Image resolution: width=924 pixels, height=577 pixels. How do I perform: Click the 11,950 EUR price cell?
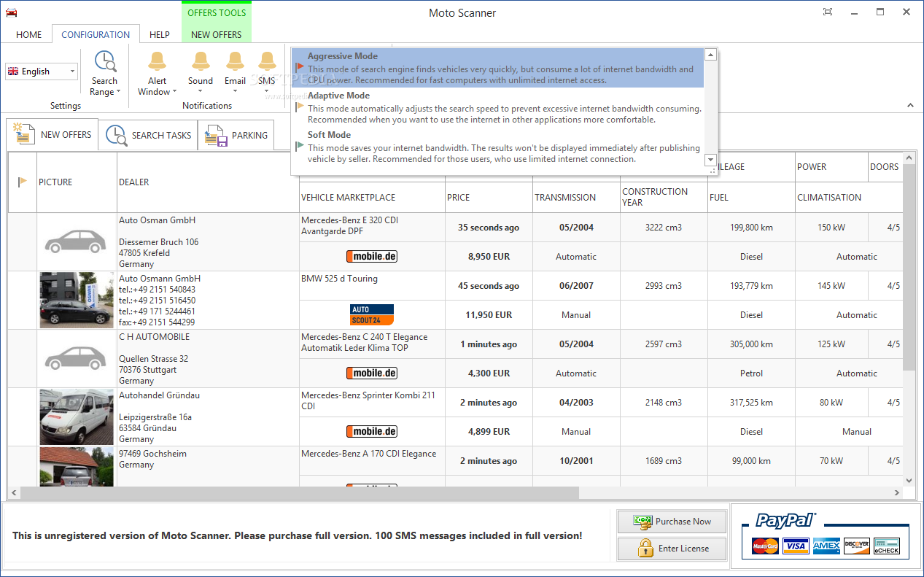click(489, 314)
